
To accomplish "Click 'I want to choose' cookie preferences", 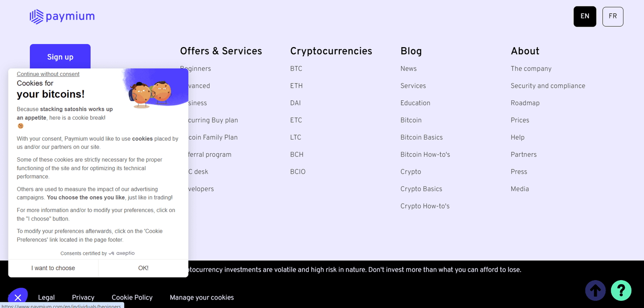I will (53, 268).
